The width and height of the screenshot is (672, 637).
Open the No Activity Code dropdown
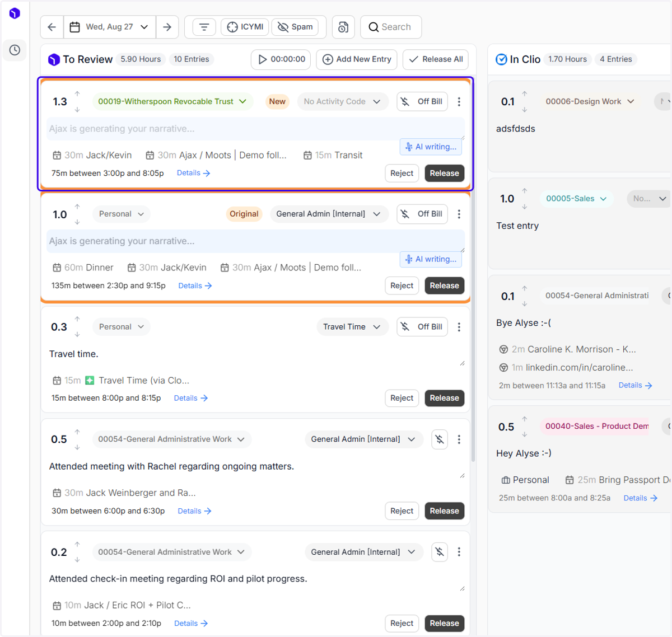click(342, 101)
